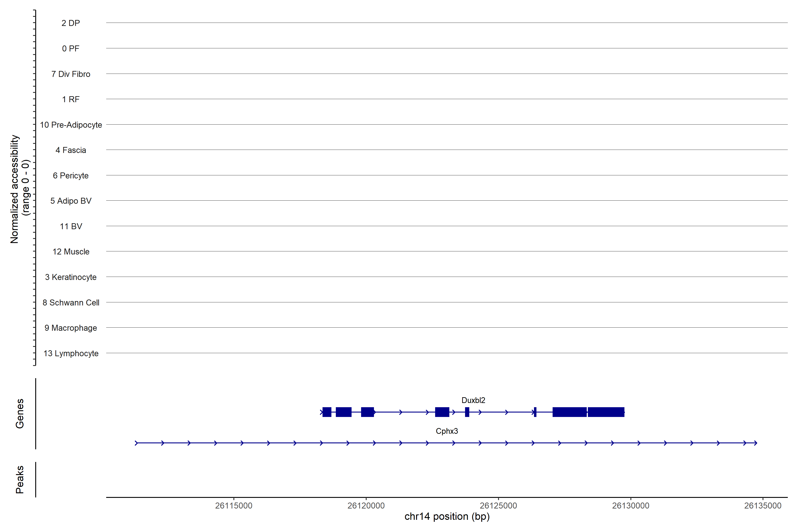Click the 9 Macrophage track label

70,328
